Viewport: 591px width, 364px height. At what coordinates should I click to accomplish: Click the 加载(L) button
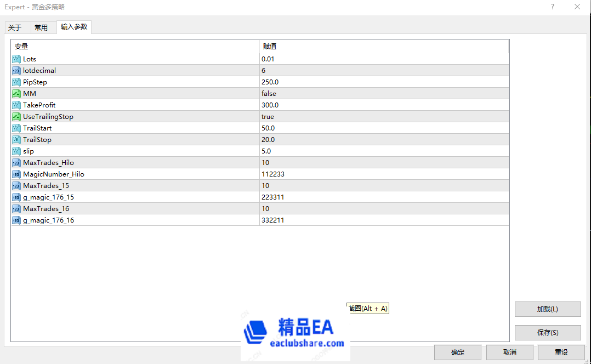(548, 309)
